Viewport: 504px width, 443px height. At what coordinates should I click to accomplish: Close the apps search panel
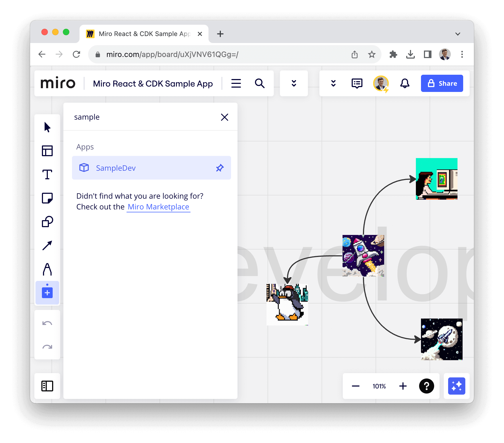[x=225, y=117]
